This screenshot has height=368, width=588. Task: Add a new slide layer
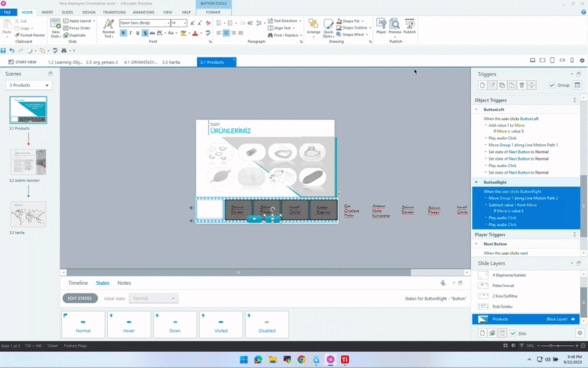(x=481, y=333)
